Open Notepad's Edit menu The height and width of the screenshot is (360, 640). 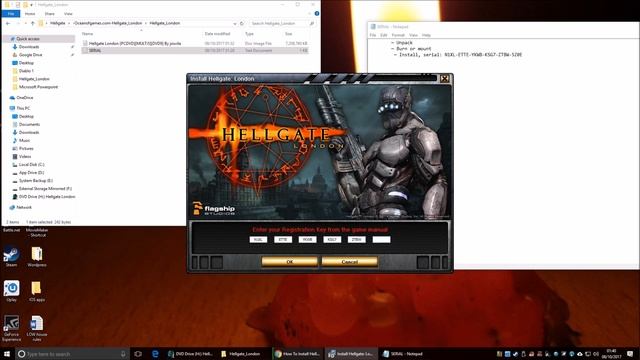point(383,35)
